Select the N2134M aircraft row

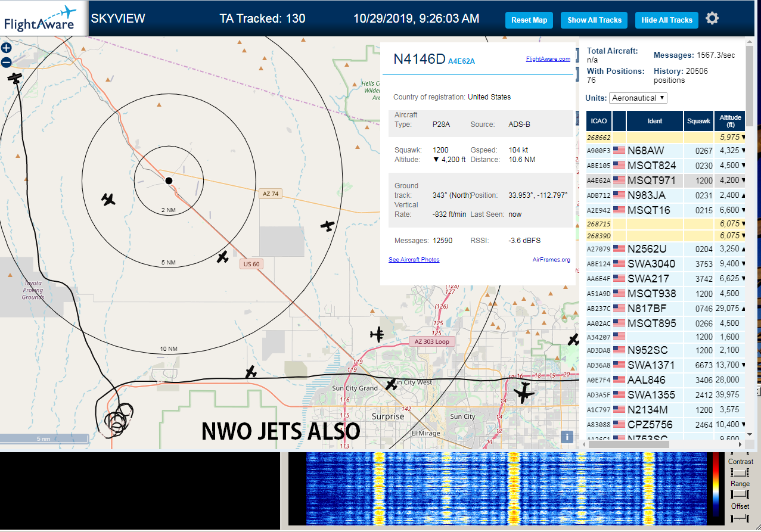pyautogui.click(x=666, y=410)
